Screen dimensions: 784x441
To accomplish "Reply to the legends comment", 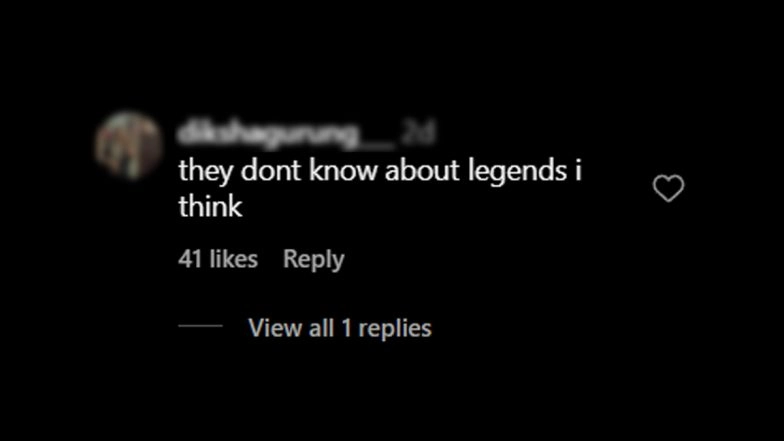I will 314,260.
